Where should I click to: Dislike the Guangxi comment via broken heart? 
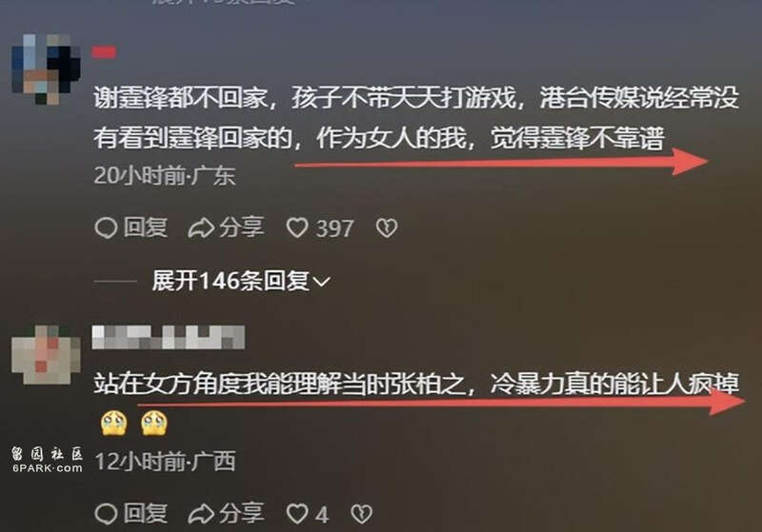click(361, 514)
